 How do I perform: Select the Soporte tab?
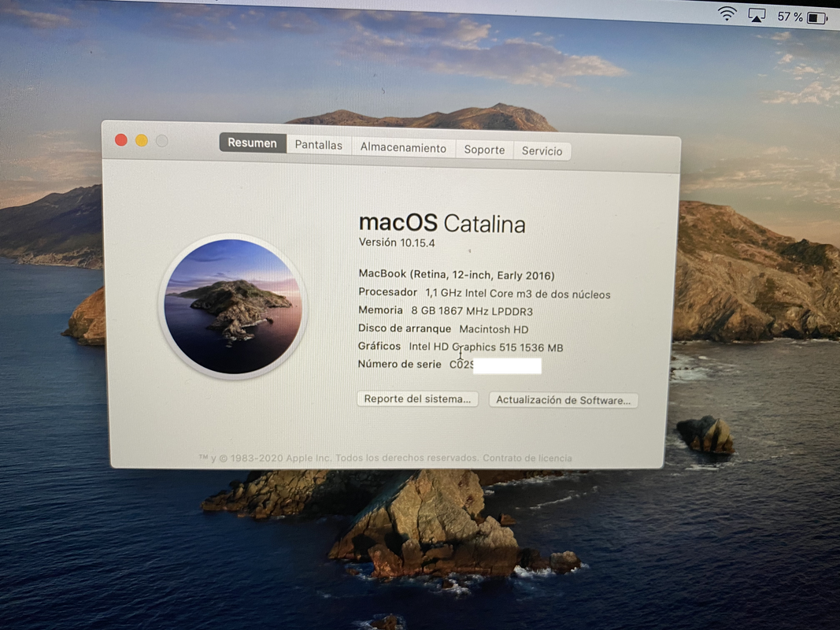484,150
